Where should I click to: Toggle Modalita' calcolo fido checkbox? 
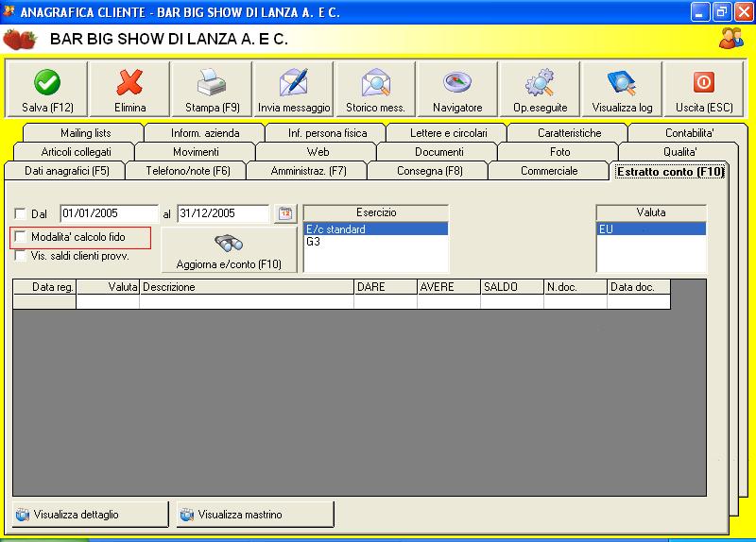[x=20, y=237]
